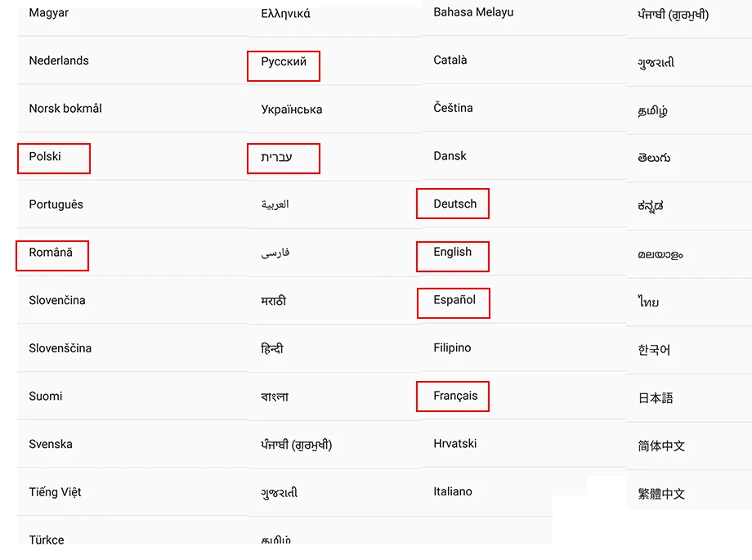This screenshot has width=752, height=560.
Task: Select the Filipino language option
Action: pos(452,348)
